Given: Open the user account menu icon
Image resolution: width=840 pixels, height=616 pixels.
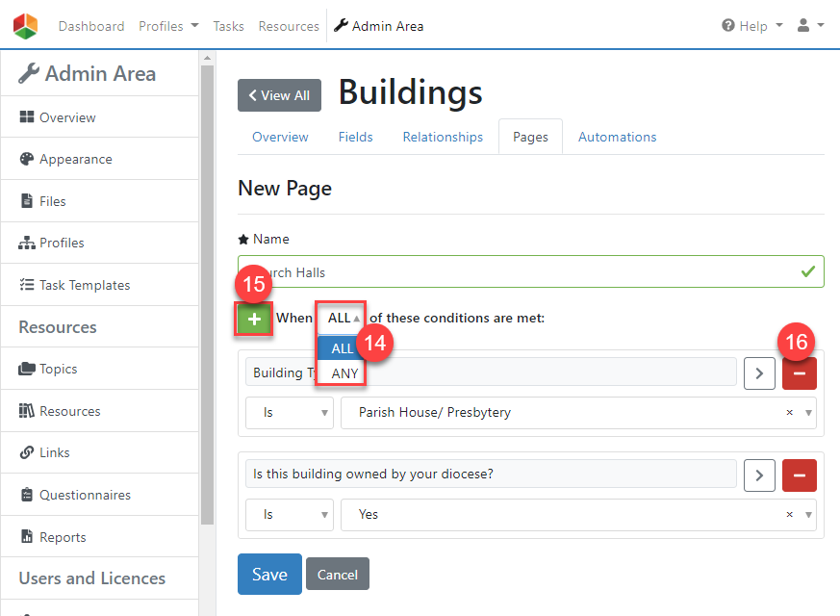Looking at the screenshot, I should tap(810, 26).
